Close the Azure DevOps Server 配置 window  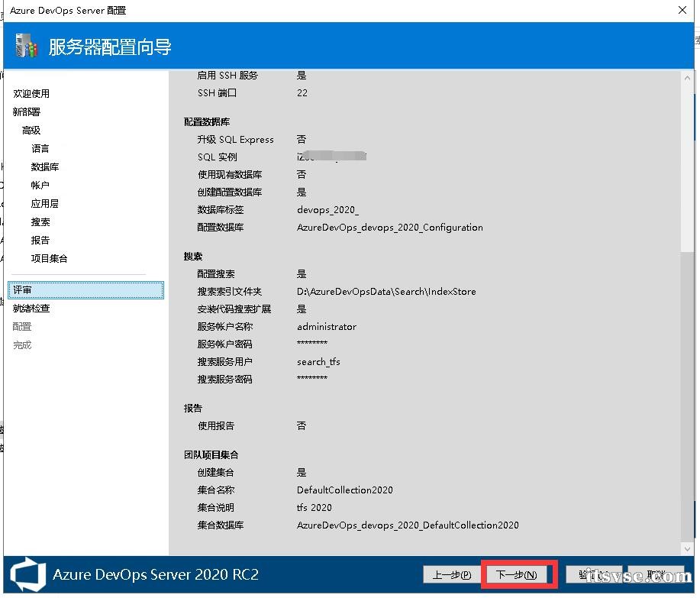[x=682, y=10]
